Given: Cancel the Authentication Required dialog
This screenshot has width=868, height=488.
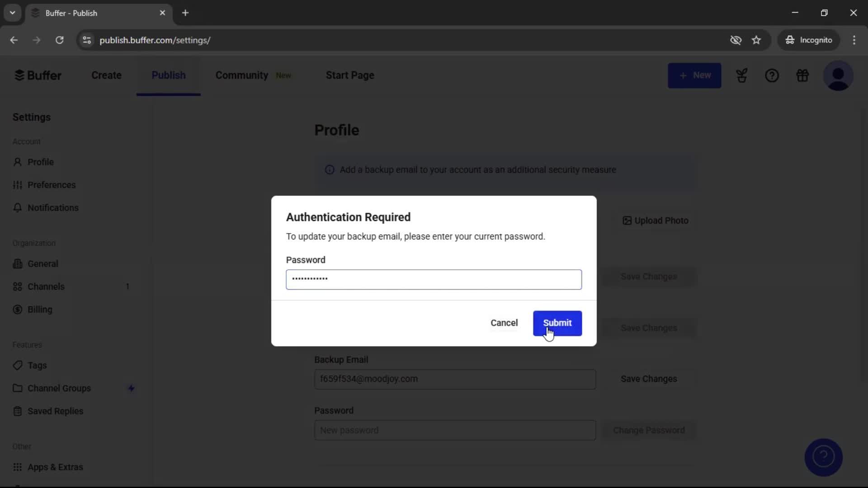Looking at the screenshot, I should (504, 323).
